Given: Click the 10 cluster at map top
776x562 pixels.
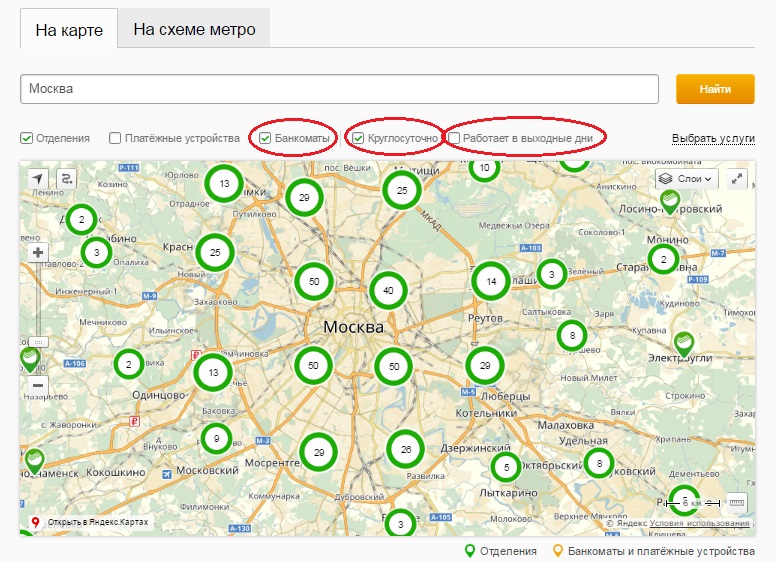Looking at the screenshot, I should (x=484, y=168).
